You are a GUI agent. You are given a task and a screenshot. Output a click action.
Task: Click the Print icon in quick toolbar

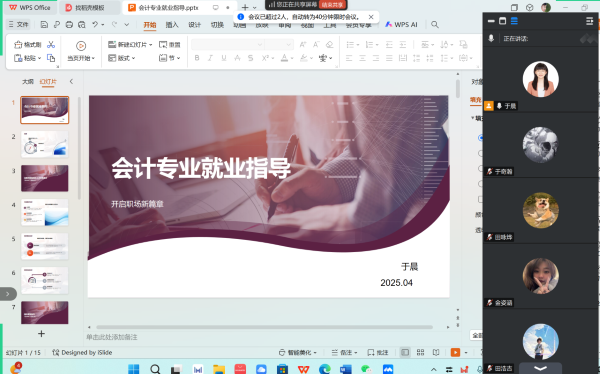click(69, 24)
